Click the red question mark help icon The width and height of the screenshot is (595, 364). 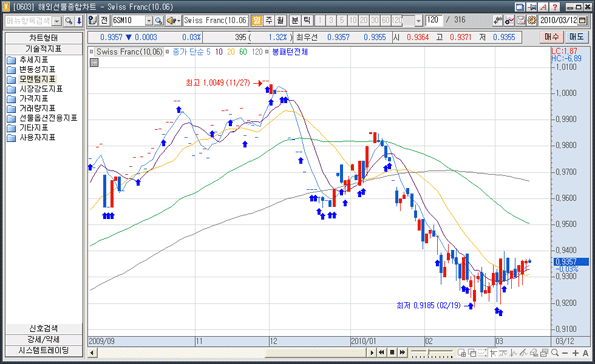[554, 7]
